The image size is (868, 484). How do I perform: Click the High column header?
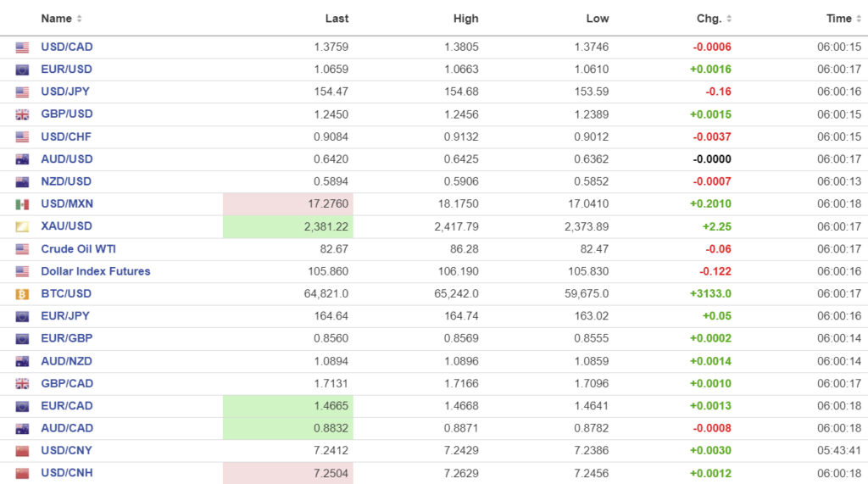pyautogui.click(x=465, y=19)
